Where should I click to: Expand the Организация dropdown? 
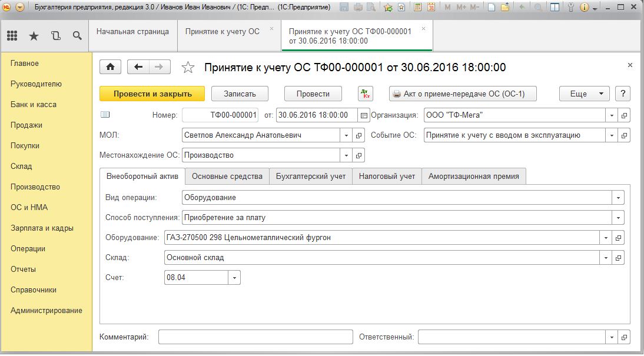point(612,115)
